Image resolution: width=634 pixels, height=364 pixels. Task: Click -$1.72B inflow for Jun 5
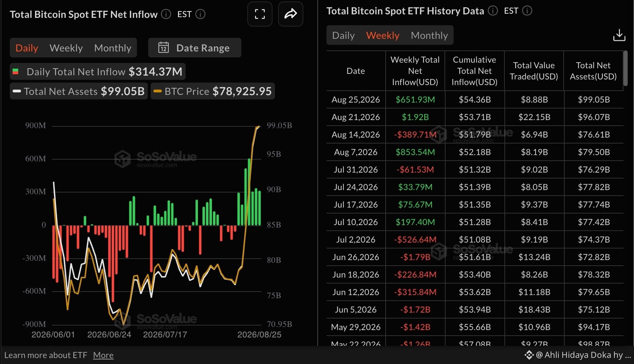coord(415,309)
